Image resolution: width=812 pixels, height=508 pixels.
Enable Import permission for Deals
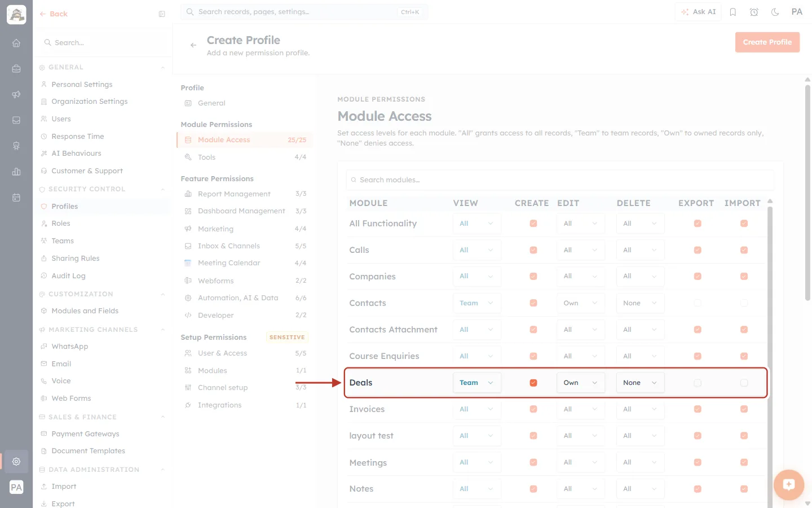(744, 383)
